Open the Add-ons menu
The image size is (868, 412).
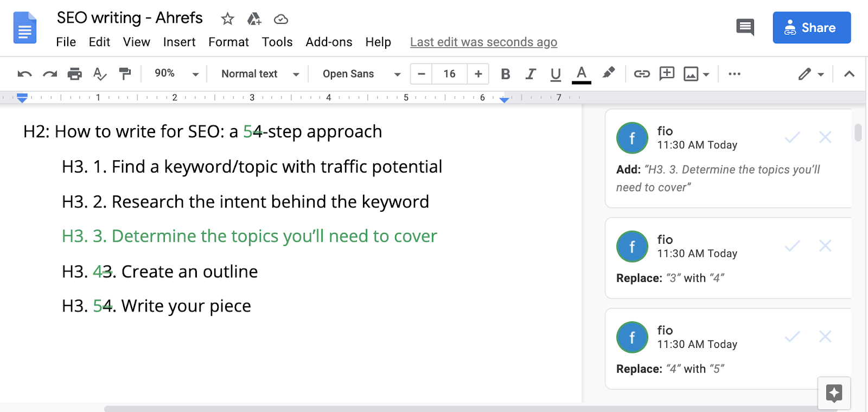point(329,42)
